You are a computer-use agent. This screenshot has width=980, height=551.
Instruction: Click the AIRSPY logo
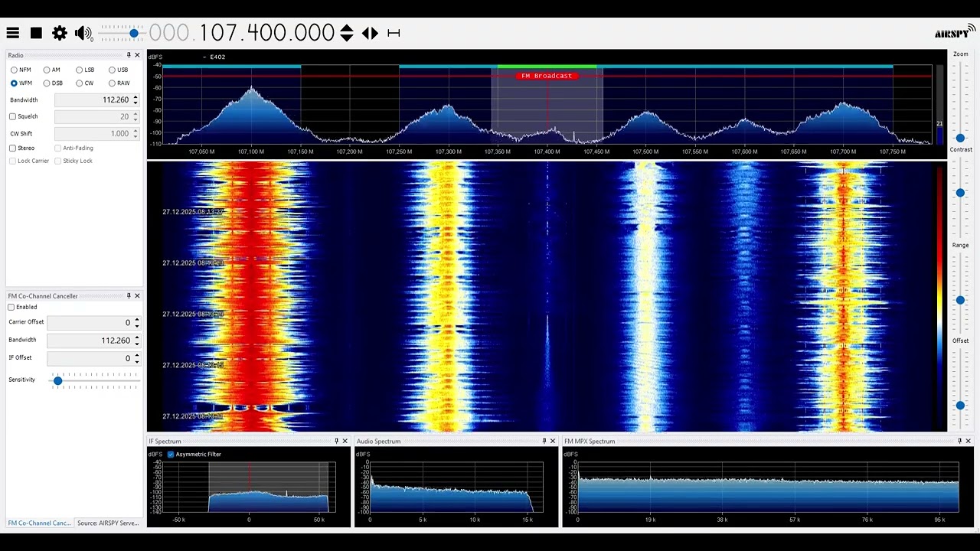click(x=955, y=32)
